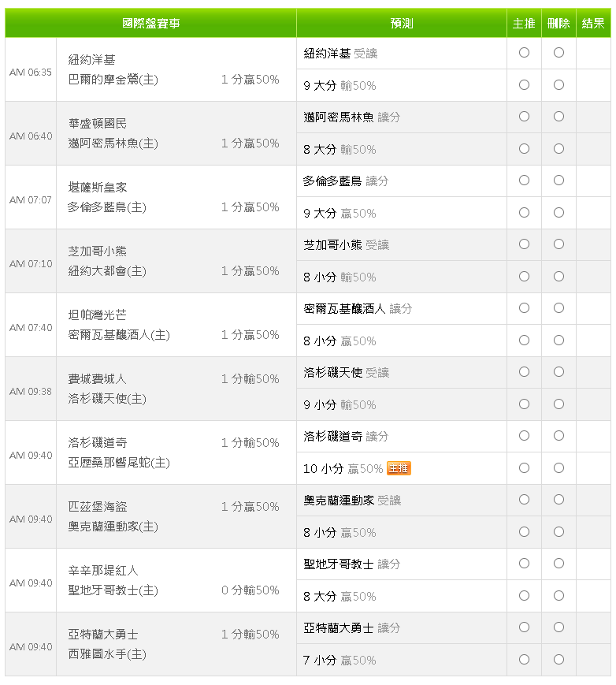This screenshot has height=685, width=616.
Task: Select 刪除 radio for 7 小分 贏50%
Action: (558, 660)
